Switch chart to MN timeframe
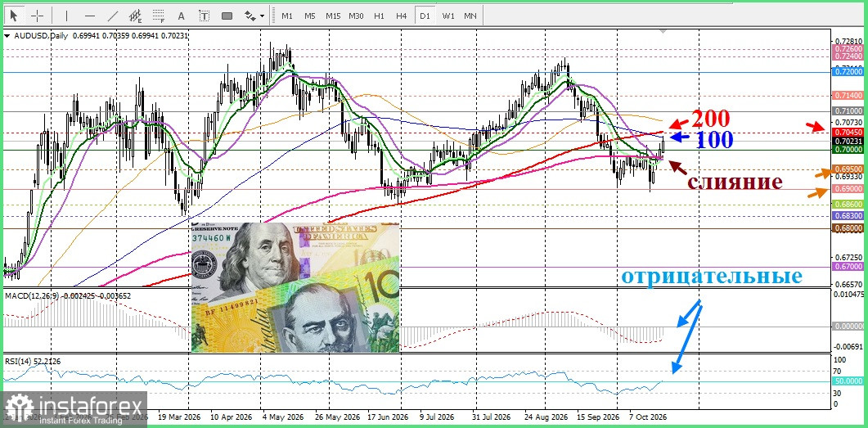Viewport: 868px width, 428px height. point(470,16)
